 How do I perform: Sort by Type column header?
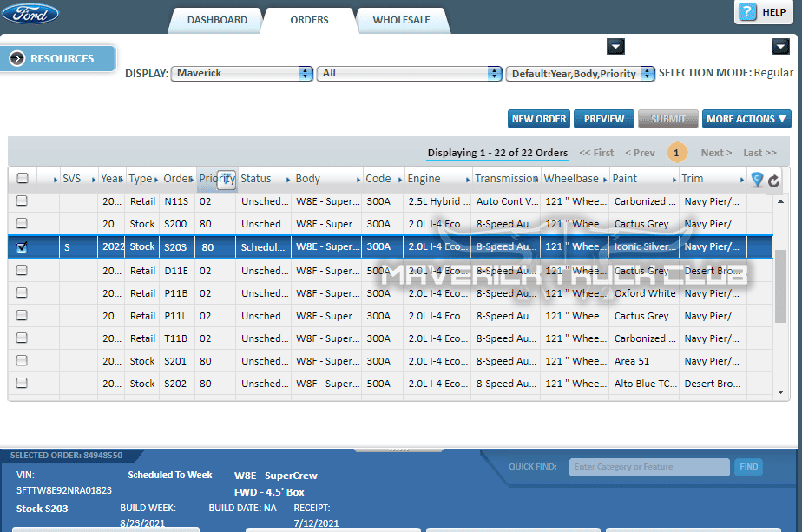pos(141,179)
